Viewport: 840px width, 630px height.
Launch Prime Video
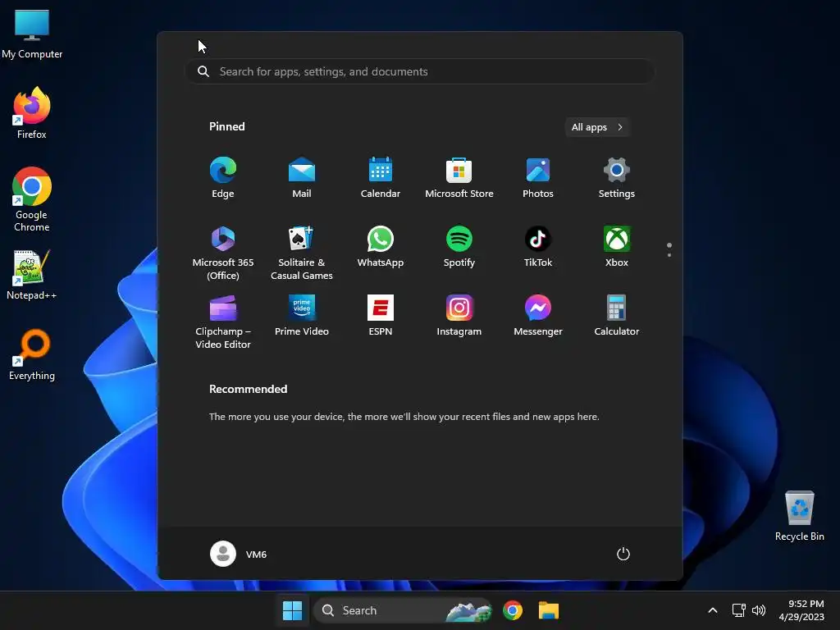coord(302,316)
